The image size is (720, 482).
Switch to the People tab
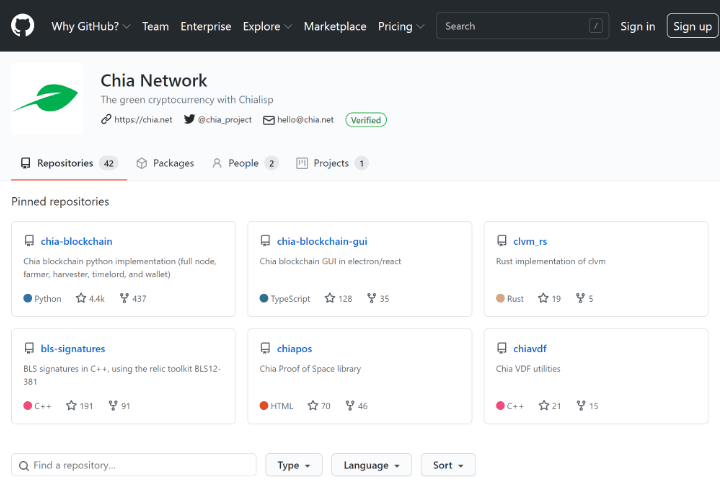tap(245, 163)
